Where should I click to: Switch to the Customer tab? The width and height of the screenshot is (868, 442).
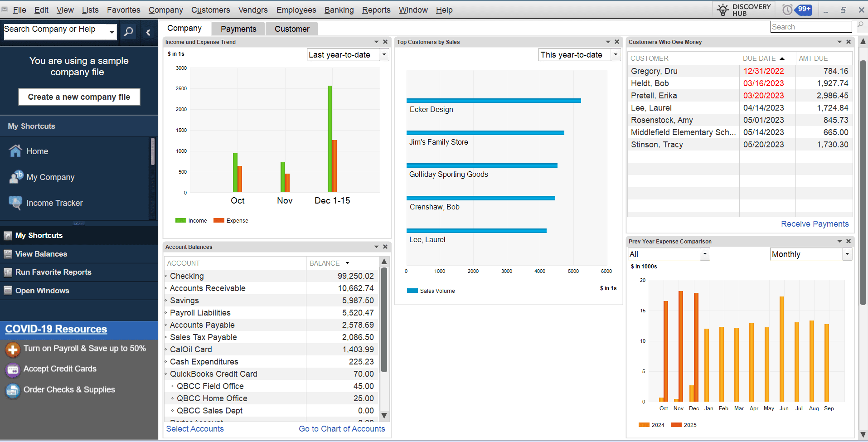(292, 29)
